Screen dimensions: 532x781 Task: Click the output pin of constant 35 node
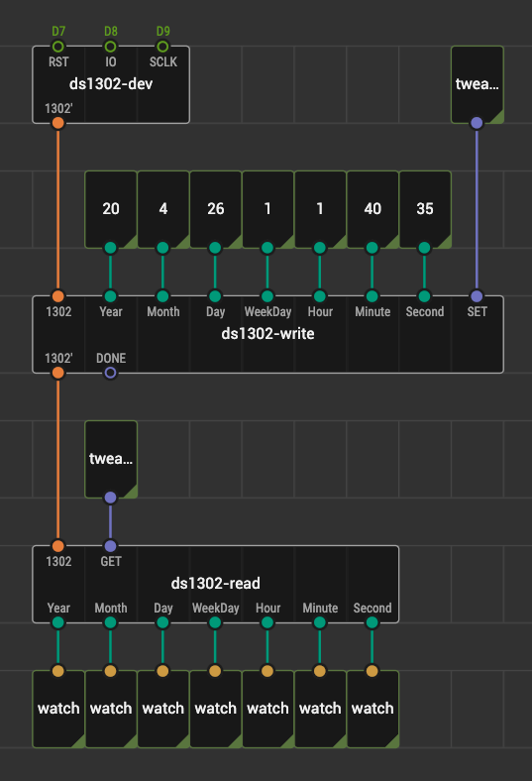click(x=424, y=248)
